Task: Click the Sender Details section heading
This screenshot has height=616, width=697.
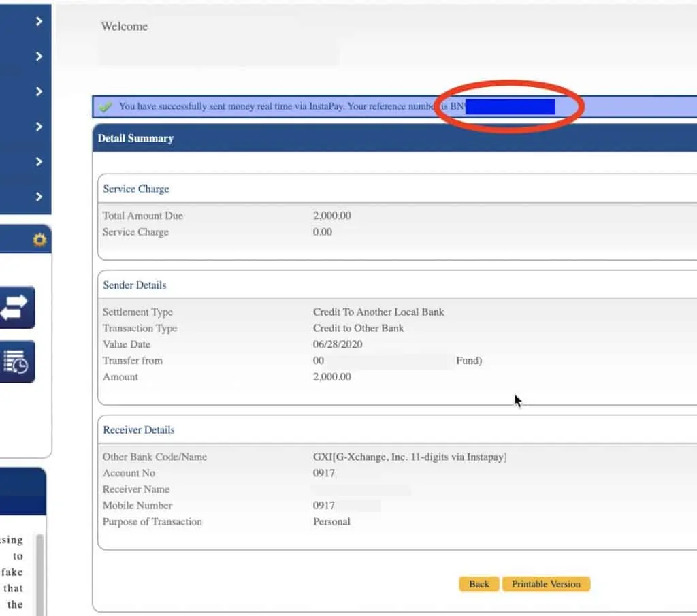Action: click(135, 285)
